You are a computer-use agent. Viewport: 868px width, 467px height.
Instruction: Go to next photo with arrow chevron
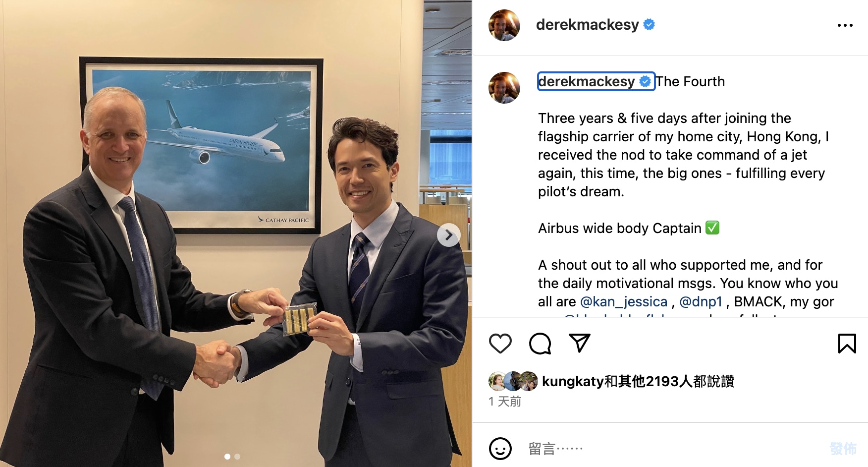tap(449, 235)
